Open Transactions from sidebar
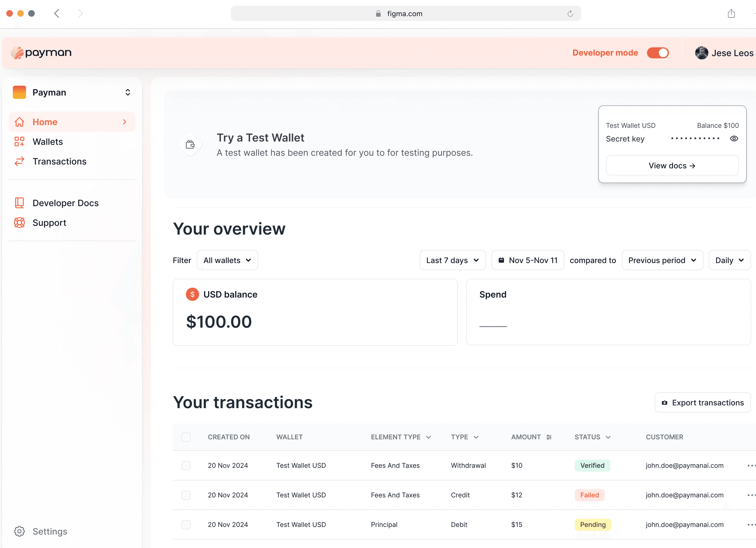 click(59, 161)
